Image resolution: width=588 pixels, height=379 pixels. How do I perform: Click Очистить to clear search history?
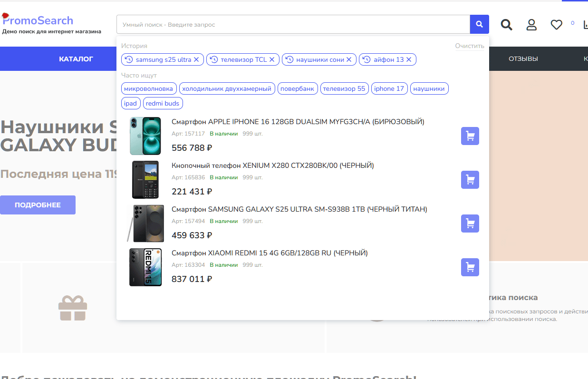tap(469, 46)
